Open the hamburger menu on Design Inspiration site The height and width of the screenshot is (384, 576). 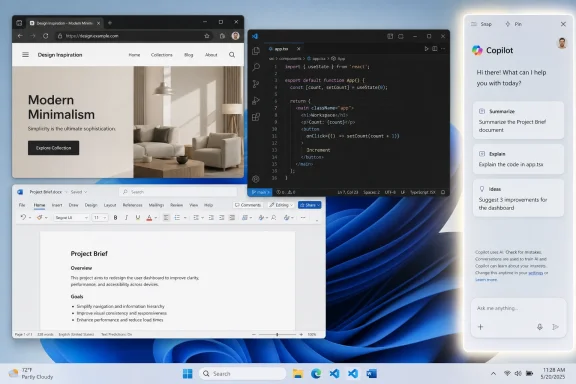[25, 55]
